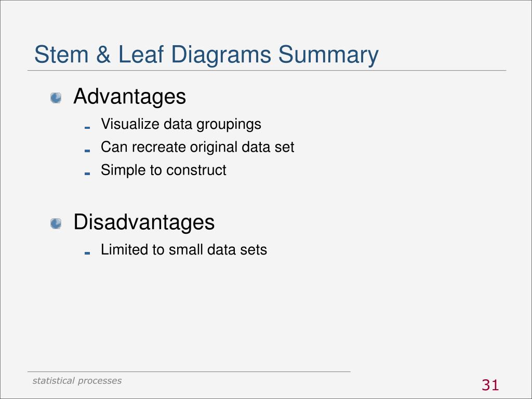Click the word Diagrams in the title
This screenshot has width=532, height=399.
[221, 55]
